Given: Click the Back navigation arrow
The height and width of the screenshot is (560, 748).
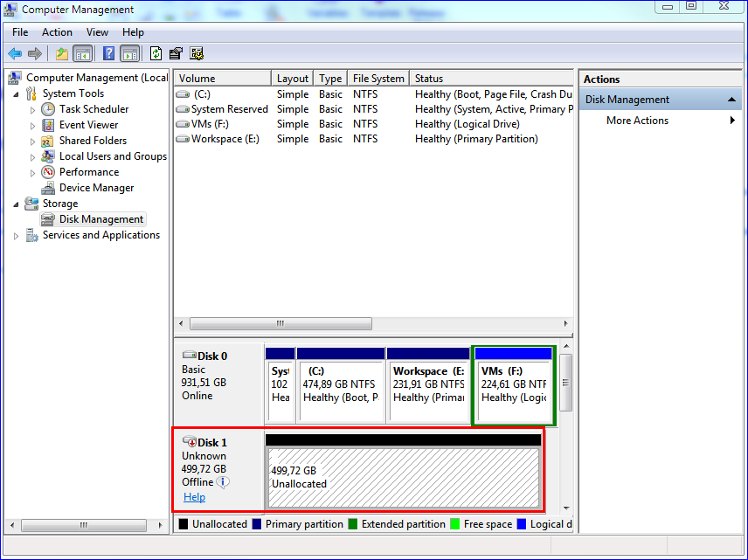Looking at the screenshot, I should [x=15, y=53].
